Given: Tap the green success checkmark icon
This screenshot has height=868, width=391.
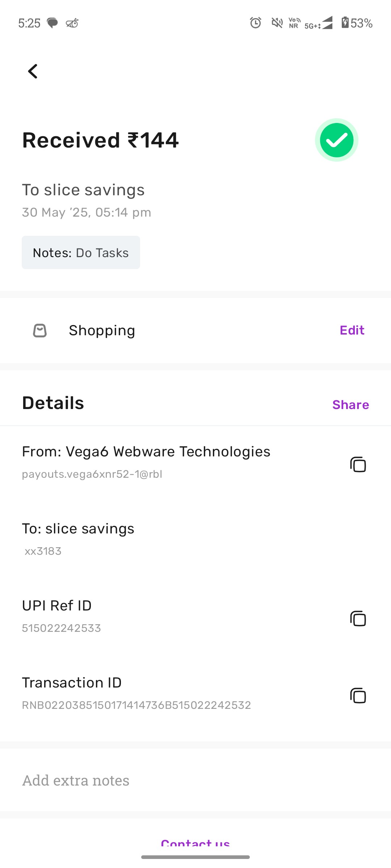Looking at the screenshot, I should (337, 140).
